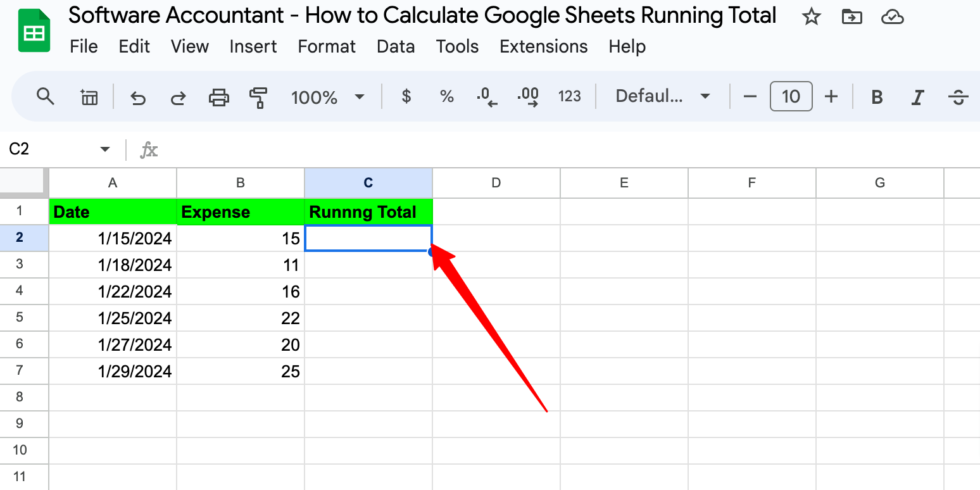Click the redo arrow

[179, 97]
